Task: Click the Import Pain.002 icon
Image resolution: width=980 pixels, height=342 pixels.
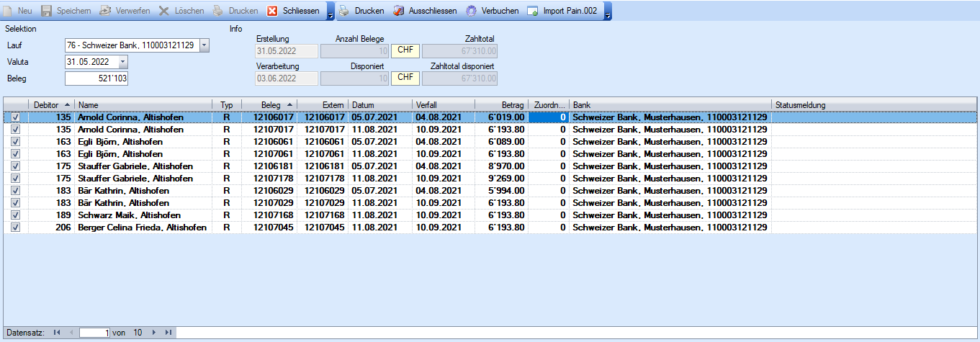Action: 533,11
